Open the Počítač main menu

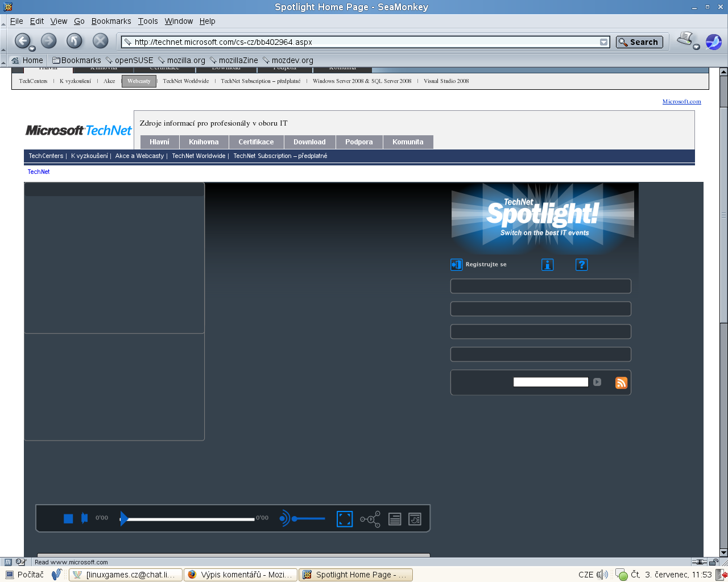click(24, 575)
